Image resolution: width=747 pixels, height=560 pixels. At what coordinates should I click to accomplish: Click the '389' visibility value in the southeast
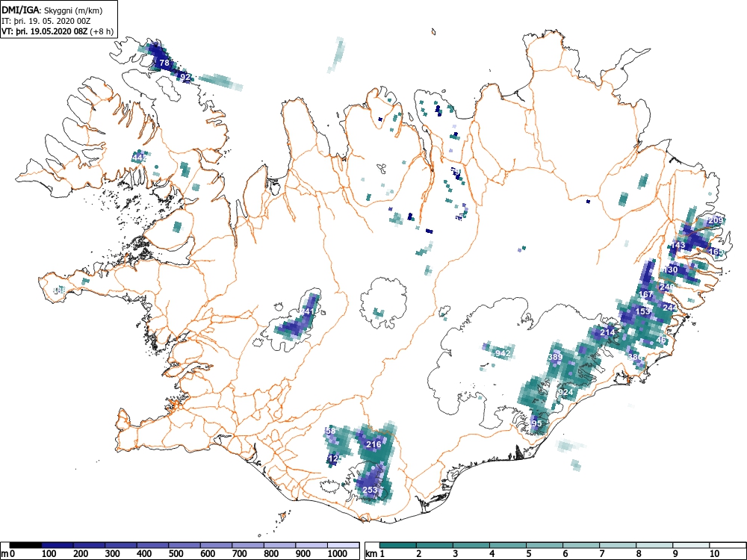click(555, 357)
